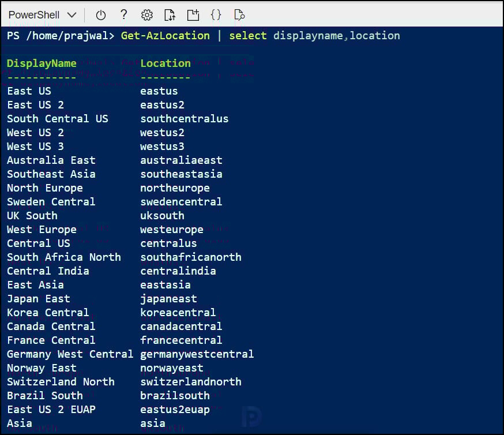Click 'North Europe' display name
This screenshot has width=504, height=435.
point(44,188)
